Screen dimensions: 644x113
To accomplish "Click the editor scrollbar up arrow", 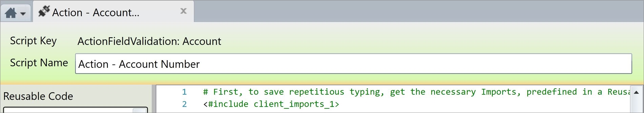I will point(636,93).
